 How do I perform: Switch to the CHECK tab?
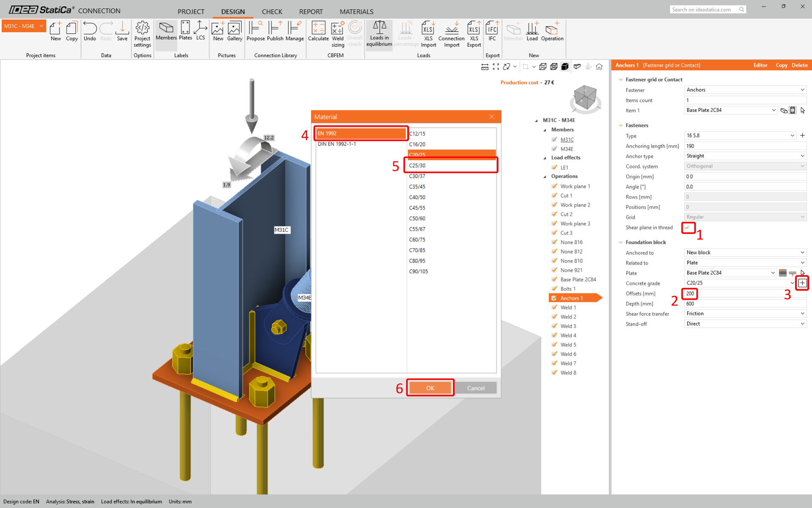pyautogui.click(x=272, y=11)
